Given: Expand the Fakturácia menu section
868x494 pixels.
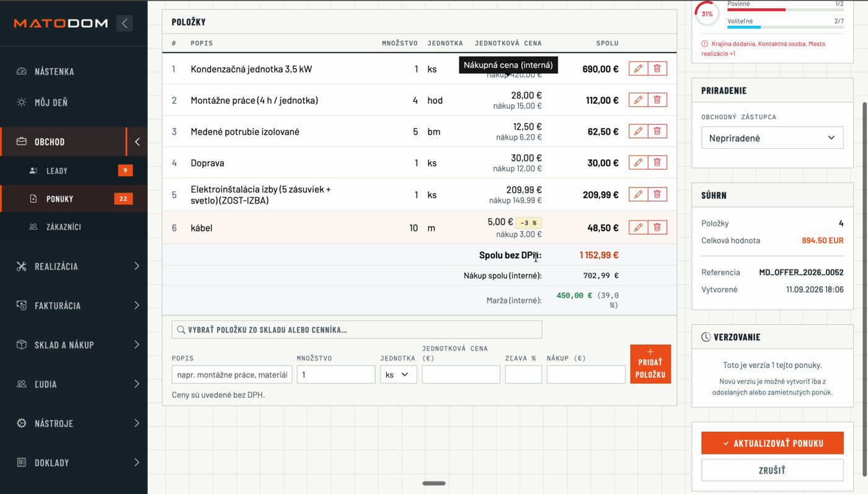Looking at the screenshot, I should pos(136,305).
